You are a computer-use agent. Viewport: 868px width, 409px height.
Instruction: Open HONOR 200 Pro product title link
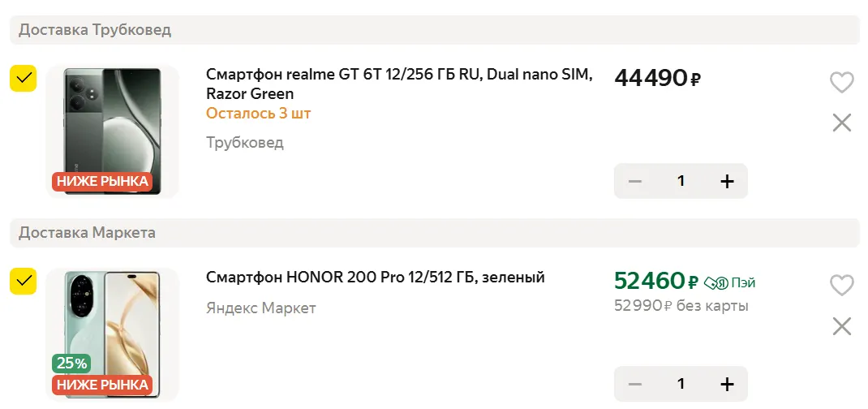coord(375,278)
